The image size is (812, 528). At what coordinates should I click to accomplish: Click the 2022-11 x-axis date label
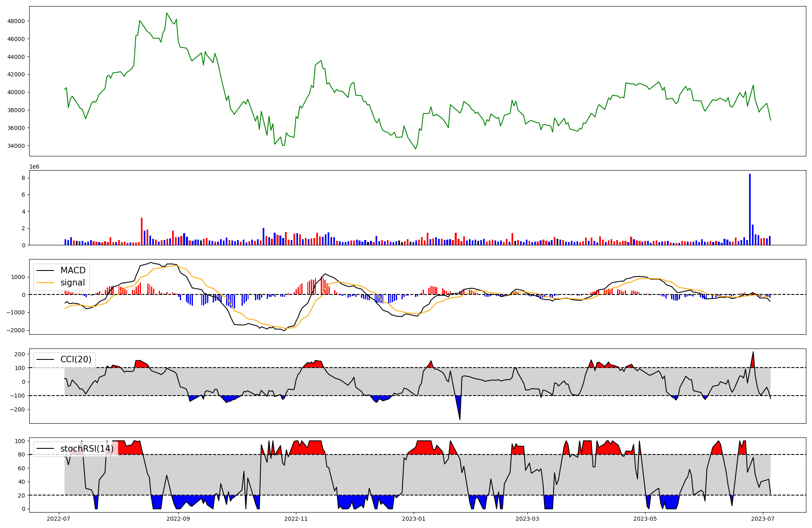[296, 519]
